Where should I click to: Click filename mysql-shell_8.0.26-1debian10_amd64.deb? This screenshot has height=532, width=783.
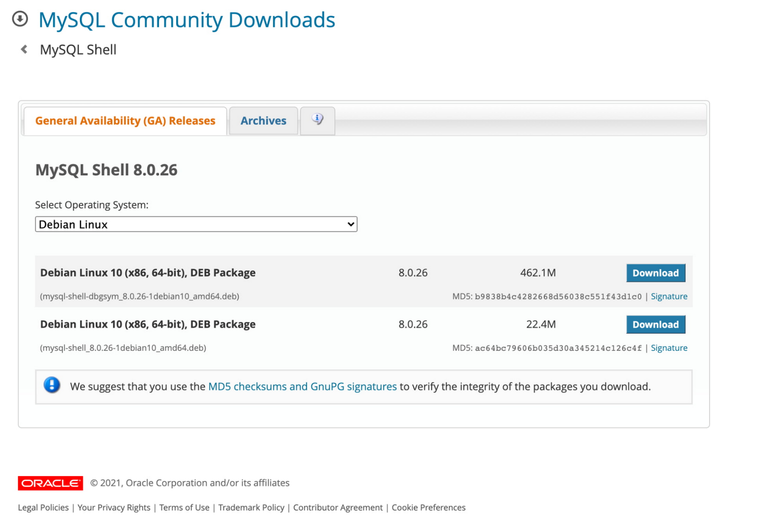click(x=123, y=348)
